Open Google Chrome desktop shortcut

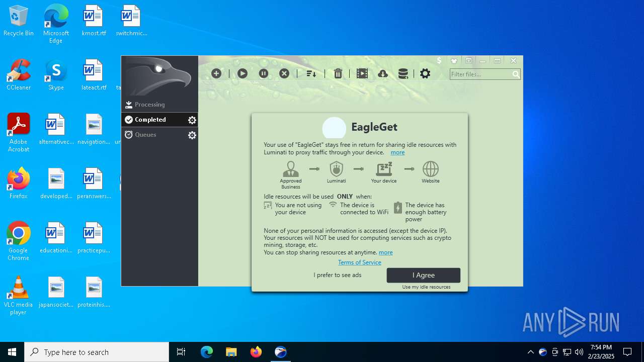(x=19, y=241)
